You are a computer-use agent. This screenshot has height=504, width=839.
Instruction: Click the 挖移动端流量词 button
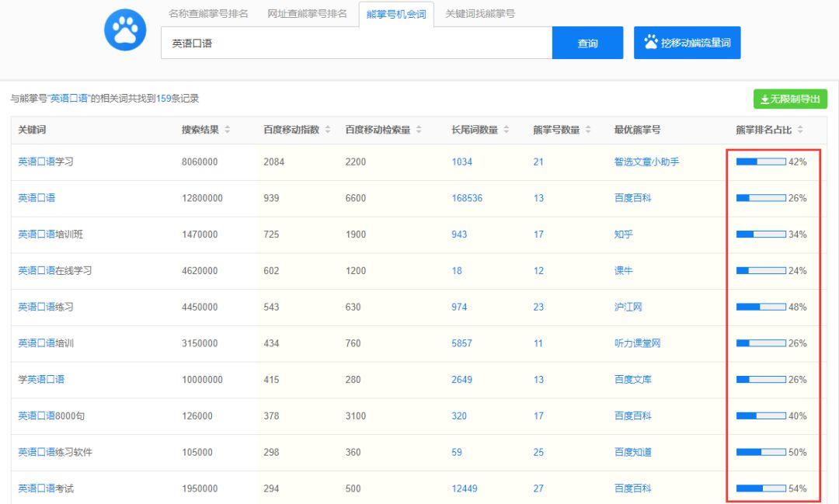point(687,43)
